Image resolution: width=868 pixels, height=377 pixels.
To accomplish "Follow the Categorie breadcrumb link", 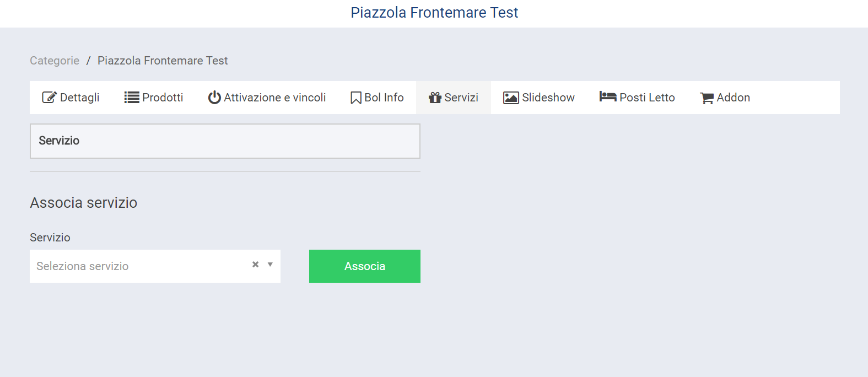I will [x=55, y=61].
